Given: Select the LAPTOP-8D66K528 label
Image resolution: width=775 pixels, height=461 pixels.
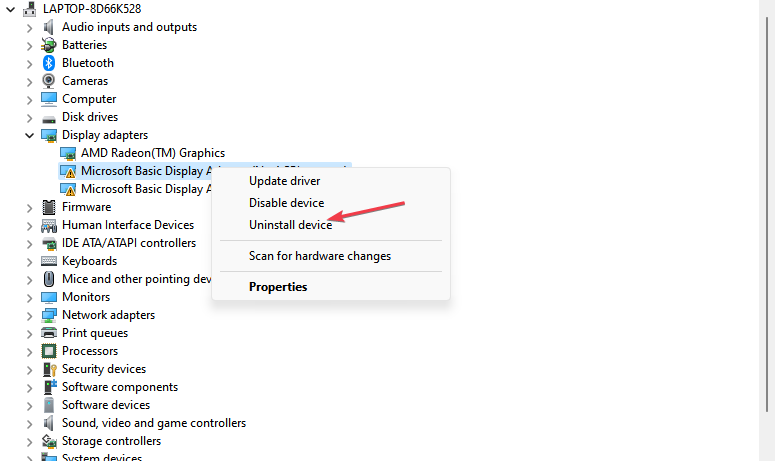Looking at the screenshot, I should (92, 9).
